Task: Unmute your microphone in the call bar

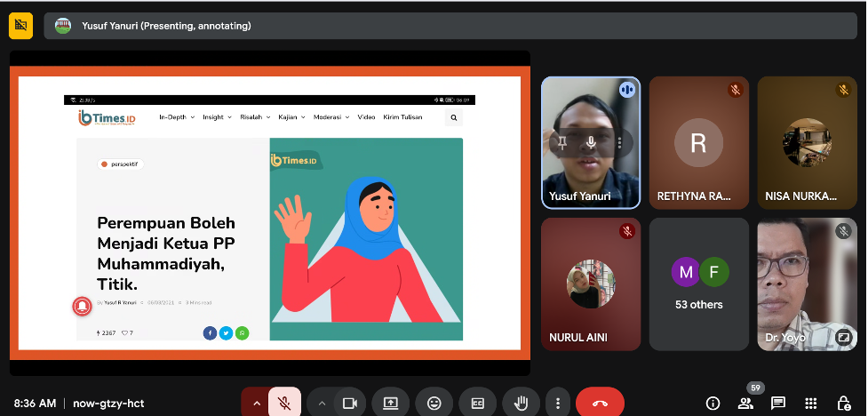Action: click(x=284, y=403)
